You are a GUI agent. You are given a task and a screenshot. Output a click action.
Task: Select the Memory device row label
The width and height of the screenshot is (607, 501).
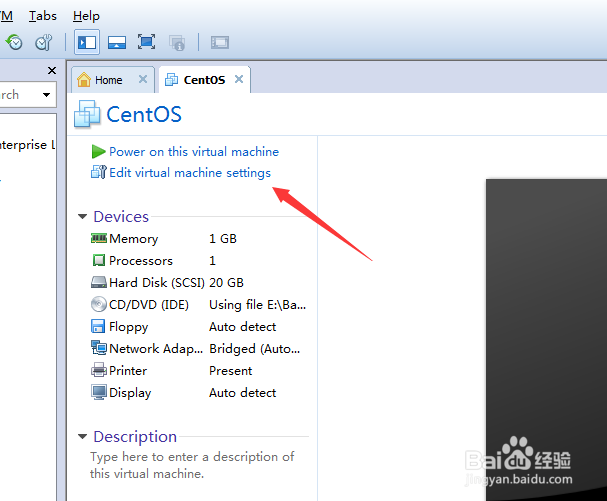click(x=134, y=239)
